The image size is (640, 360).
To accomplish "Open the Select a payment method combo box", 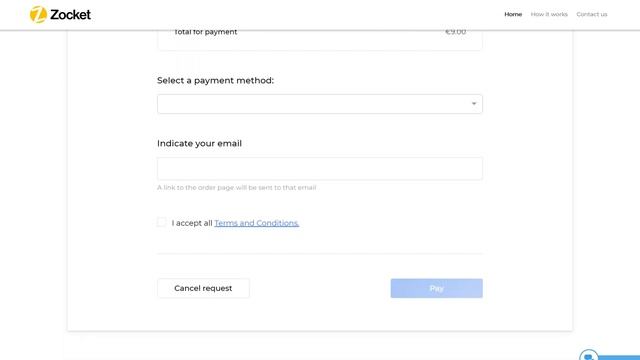I will [320, 104].
